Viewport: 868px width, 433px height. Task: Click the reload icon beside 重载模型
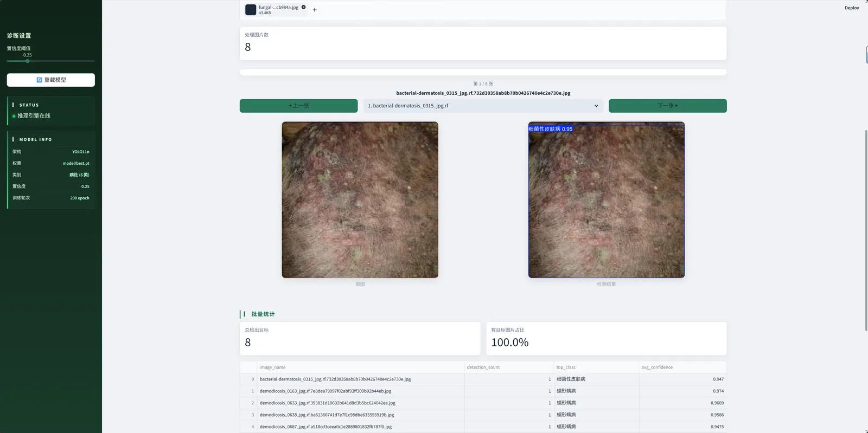[39, 80]
